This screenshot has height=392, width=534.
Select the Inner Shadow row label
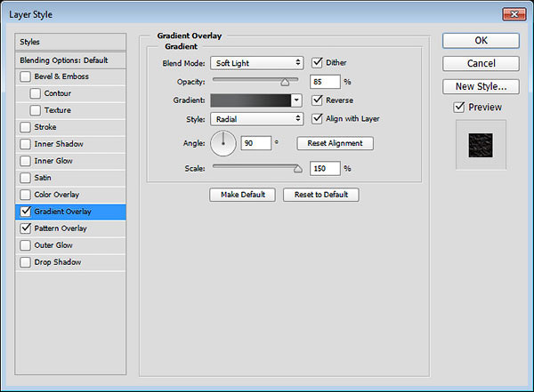(x=59, y=144)
